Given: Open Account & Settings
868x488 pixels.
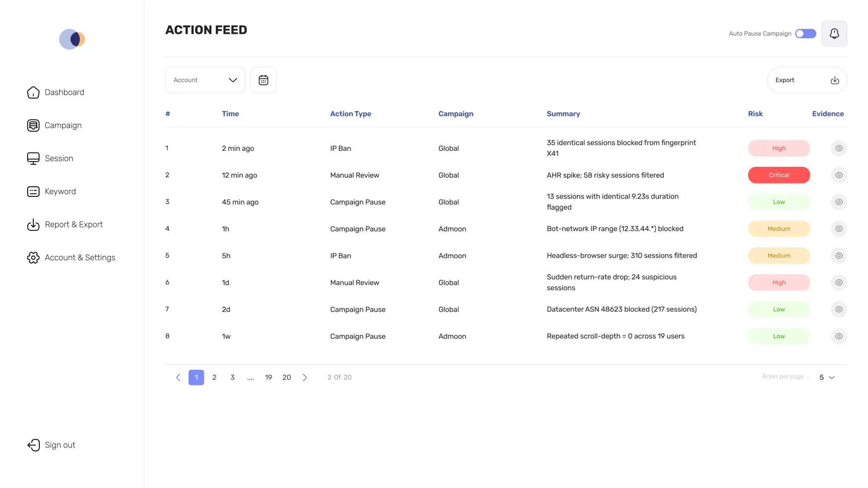Looking at the screenshot, I should pos(71,258).
